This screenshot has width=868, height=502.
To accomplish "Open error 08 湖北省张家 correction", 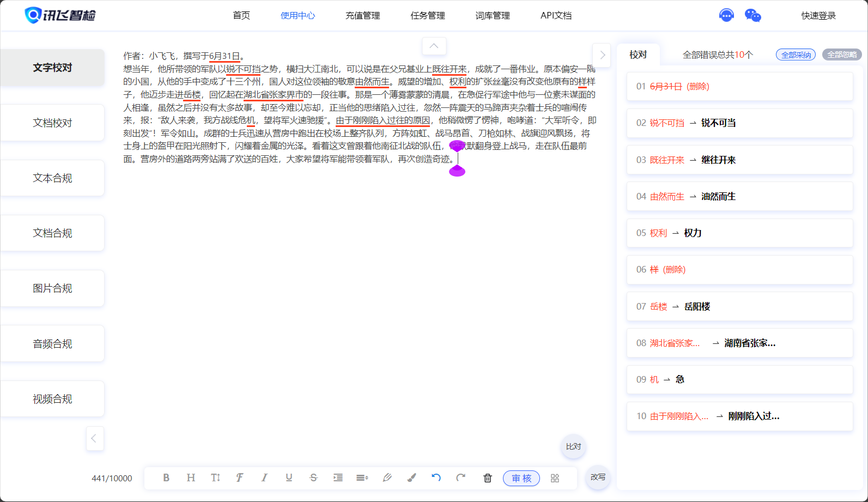I will pos(740,343).
